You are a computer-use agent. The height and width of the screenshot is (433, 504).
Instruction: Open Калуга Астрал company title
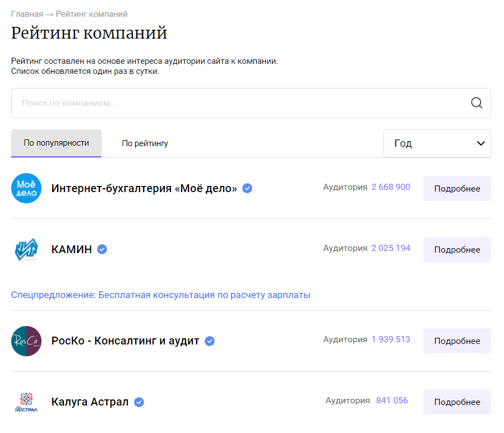coord(90,402)
